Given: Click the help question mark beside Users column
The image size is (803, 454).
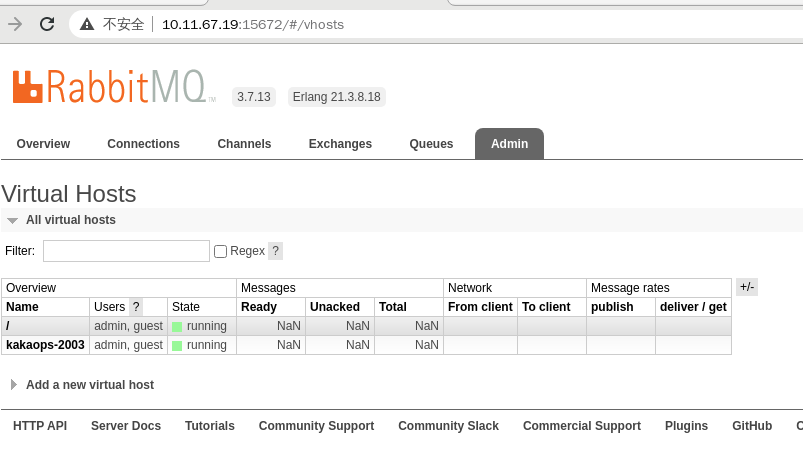Looking at the screenshot, I should (136, 307).
